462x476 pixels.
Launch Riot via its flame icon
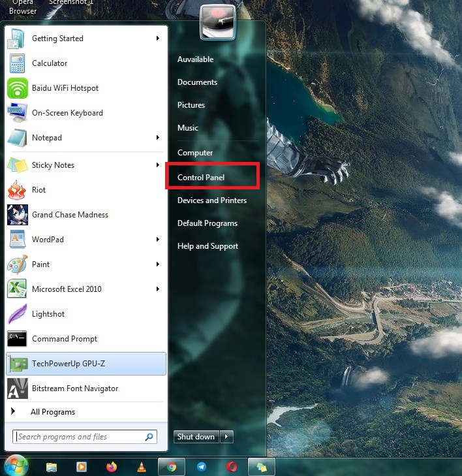(x=17, y=190)
